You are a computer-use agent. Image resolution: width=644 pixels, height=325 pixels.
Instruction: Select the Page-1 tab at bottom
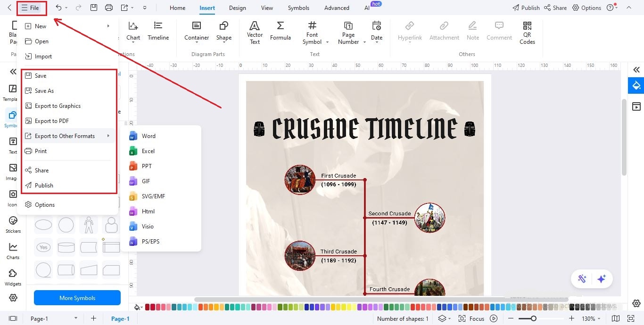[120, 319]
